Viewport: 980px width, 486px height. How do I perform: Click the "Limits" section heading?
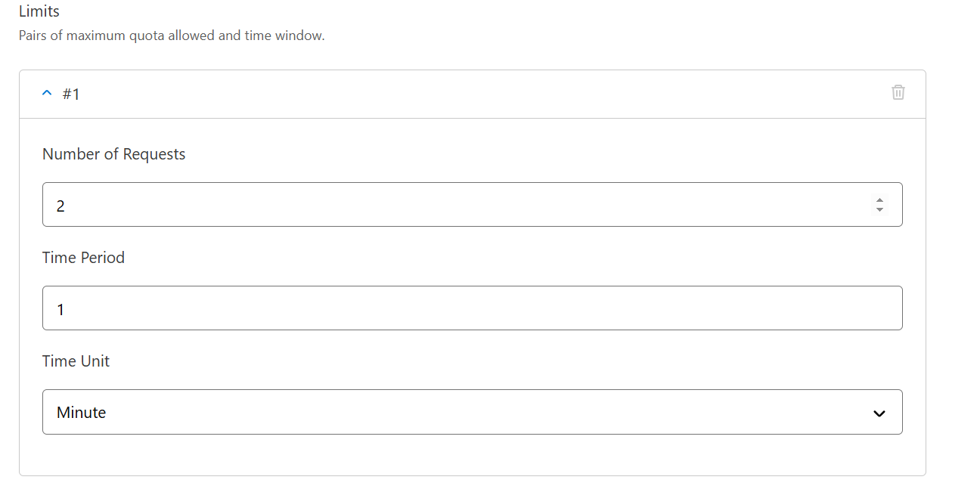tap(39, 11)
